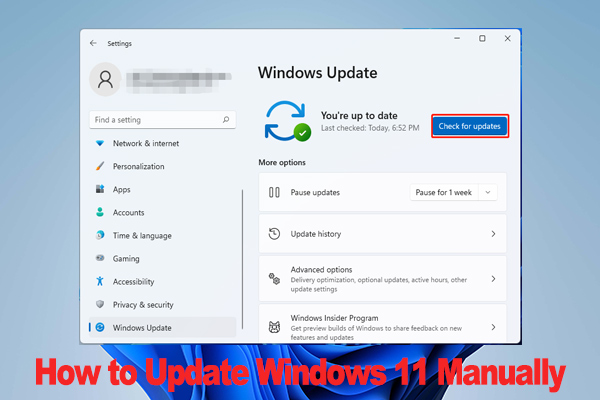Screen dimensions: 600x400
Task: Click the search magnifier icon
Action: (x=226, y=120)
